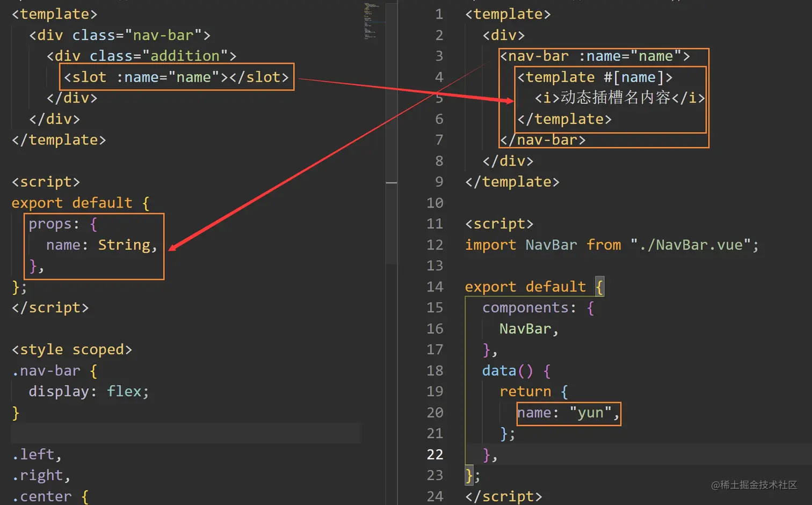812x505 pixels.
Task: Click the props: { line
Action: coord(63,224)
